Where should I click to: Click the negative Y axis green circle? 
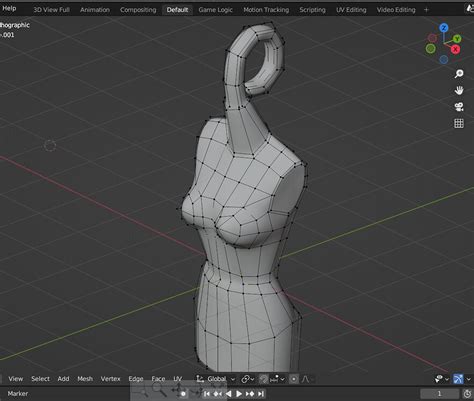tap(430, 49)
